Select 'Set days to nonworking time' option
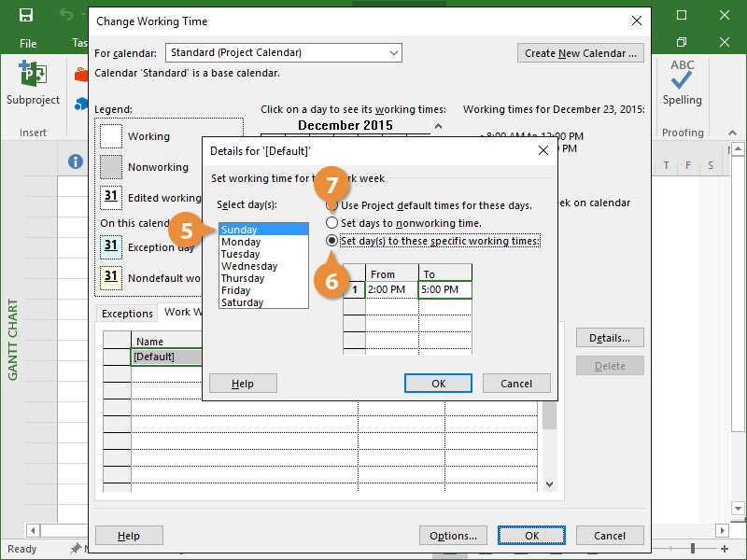This screenshot has height=560, width=747. tap(331, 223)
